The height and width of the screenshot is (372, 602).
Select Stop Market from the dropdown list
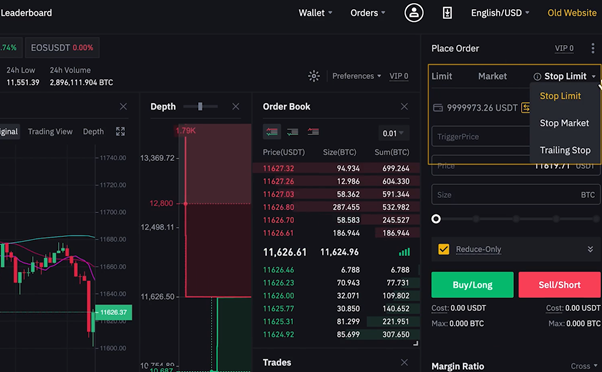click(564, 123)
